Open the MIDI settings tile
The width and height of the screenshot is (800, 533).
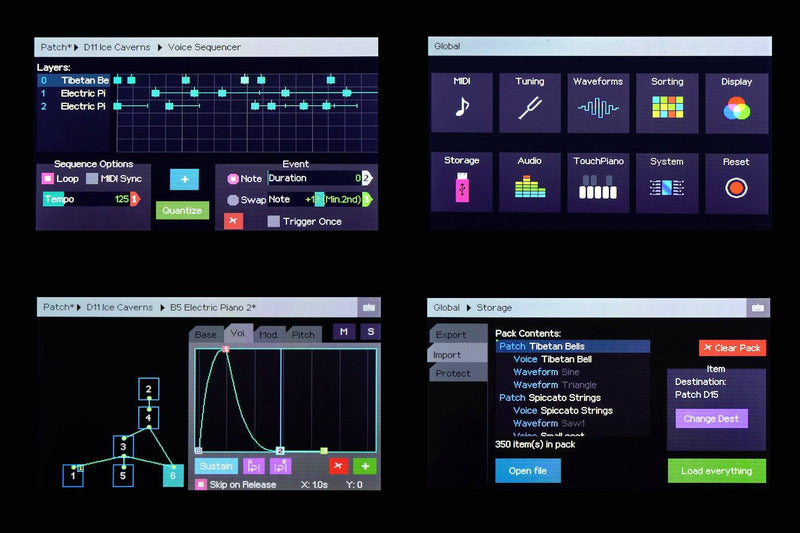pyautogui.click(x=461, y=103)
